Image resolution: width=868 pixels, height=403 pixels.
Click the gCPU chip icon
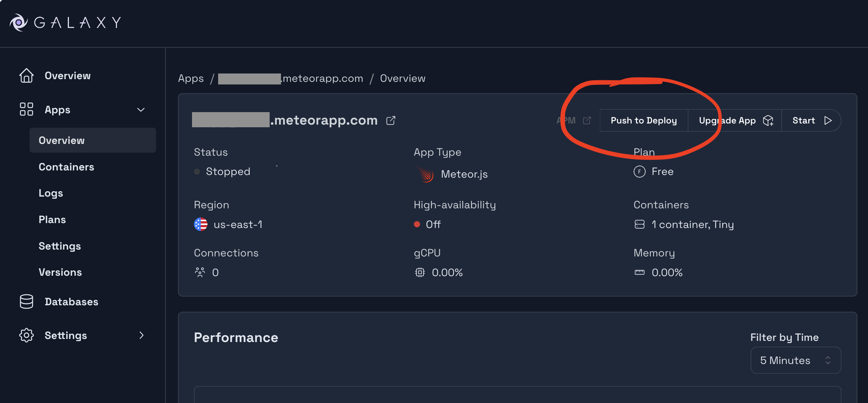[420, 272]
